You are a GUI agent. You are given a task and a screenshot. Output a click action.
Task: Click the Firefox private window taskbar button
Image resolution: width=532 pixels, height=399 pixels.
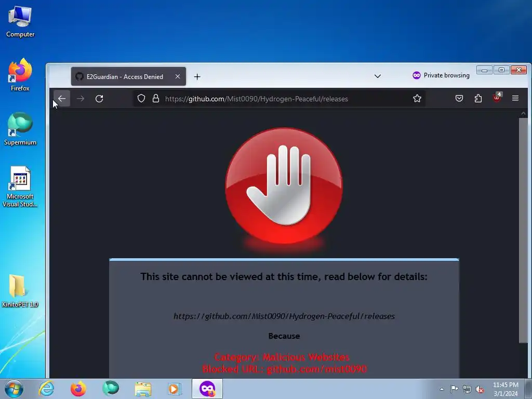pos(207,389)
